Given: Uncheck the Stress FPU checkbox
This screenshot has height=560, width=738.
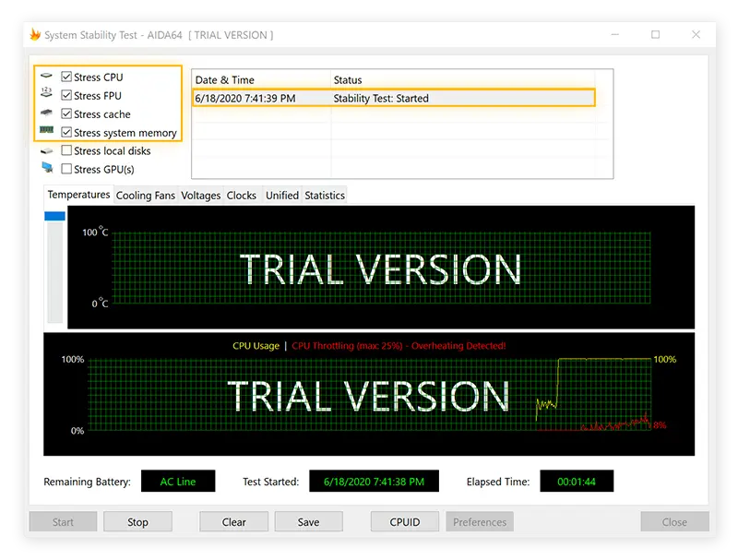Looking at the screenshot, I should [66, 96].
